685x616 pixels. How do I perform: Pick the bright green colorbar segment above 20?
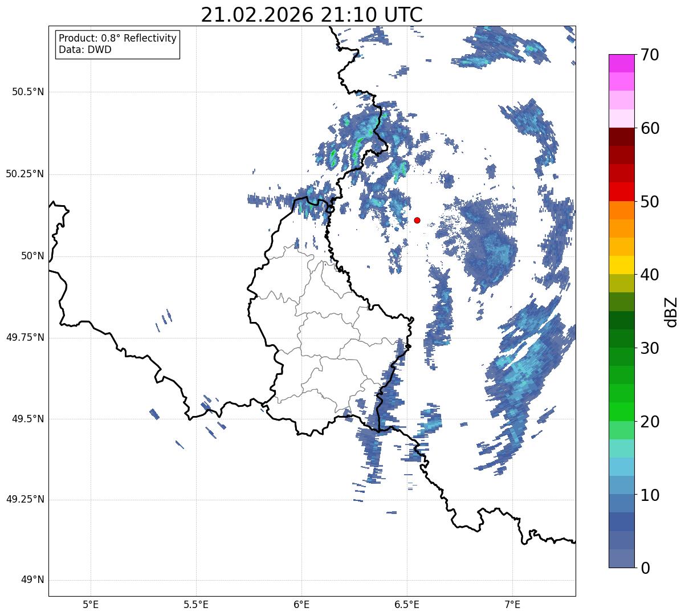coord(622,412)
